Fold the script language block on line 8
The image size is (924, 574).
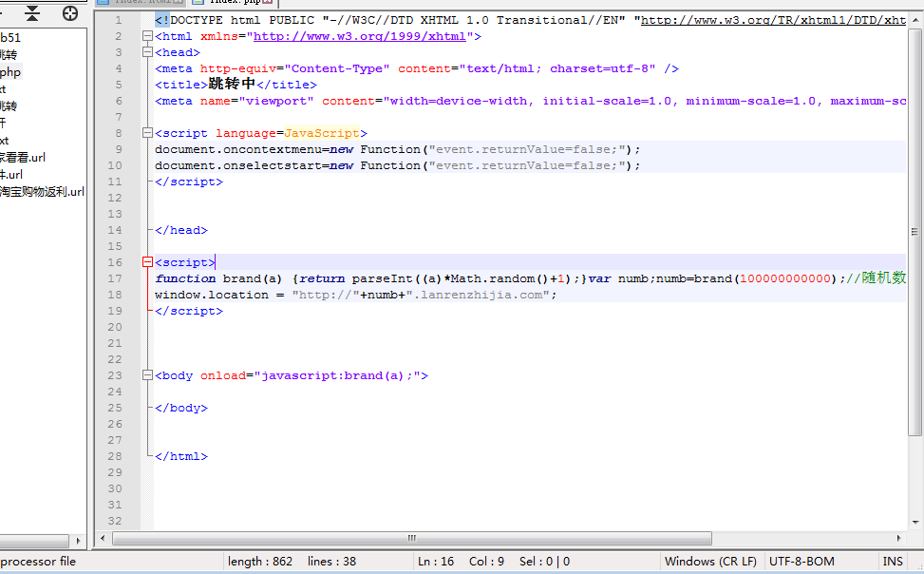coord(147,133)
